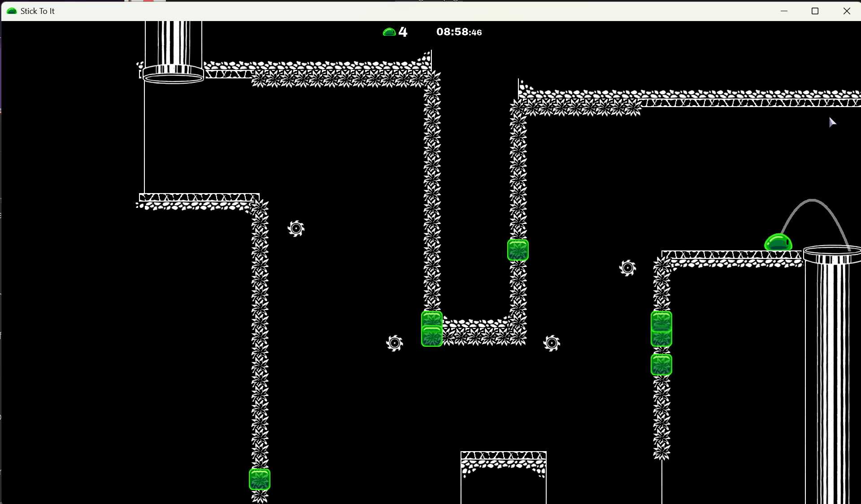The width and height of the screenshot is (861, 504).
Task: Click the sawblade beside the left ledge
Action: coord(296,228)
